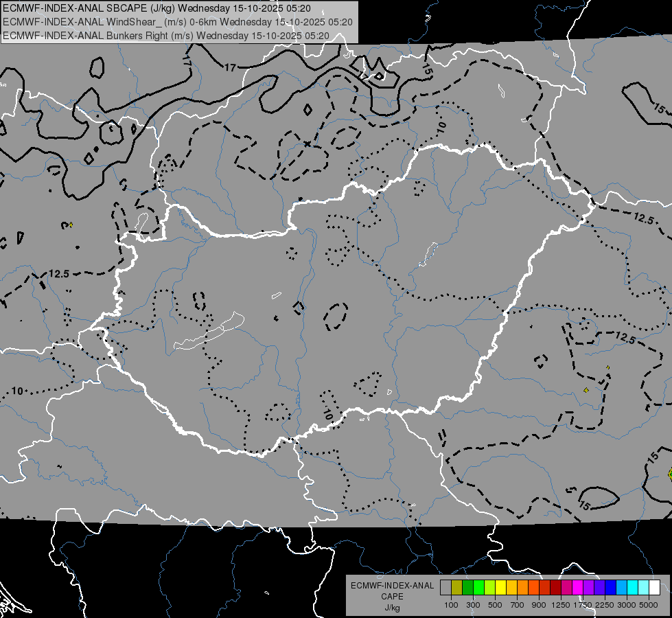Screen dimensions: 672x618
Task: Click the gray swatch in CAPE legend
Action: point(445,588)
